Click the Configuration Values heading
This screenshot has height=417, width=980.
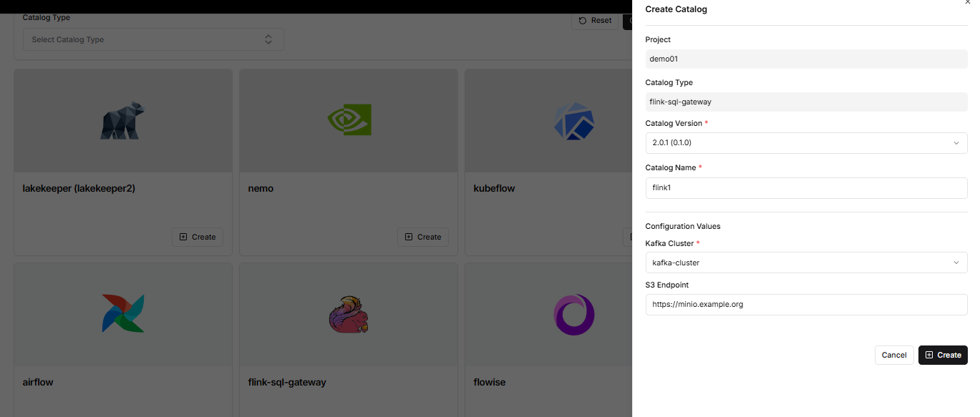coord(683,226)
